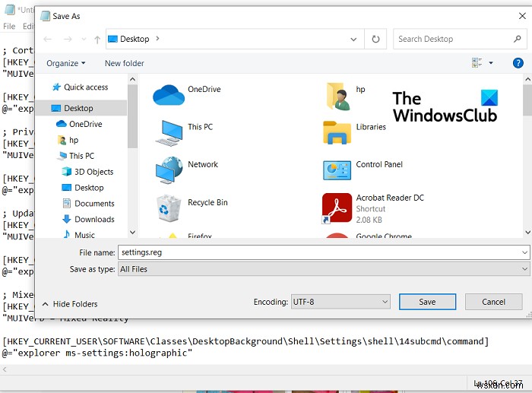Expand the address bar path dropdown
532x393 pixels.
(x=353, y=40)
